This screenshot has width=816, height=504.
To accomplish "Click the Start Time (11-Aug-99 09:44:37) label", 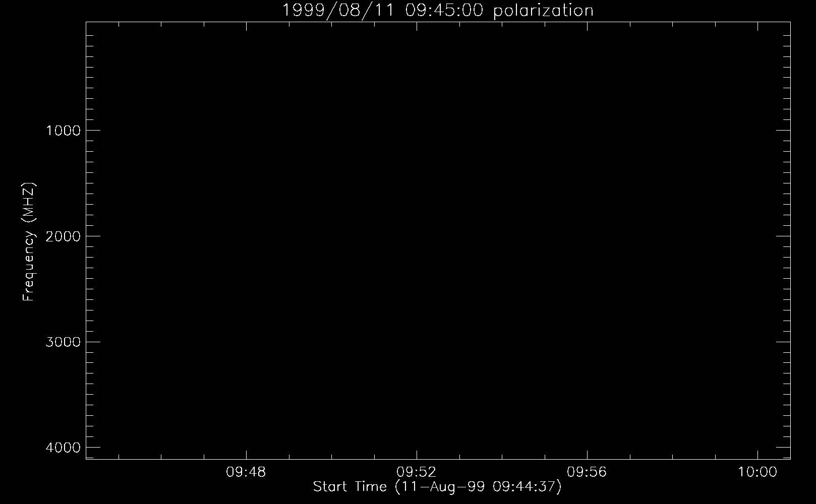I will [437, 487].
